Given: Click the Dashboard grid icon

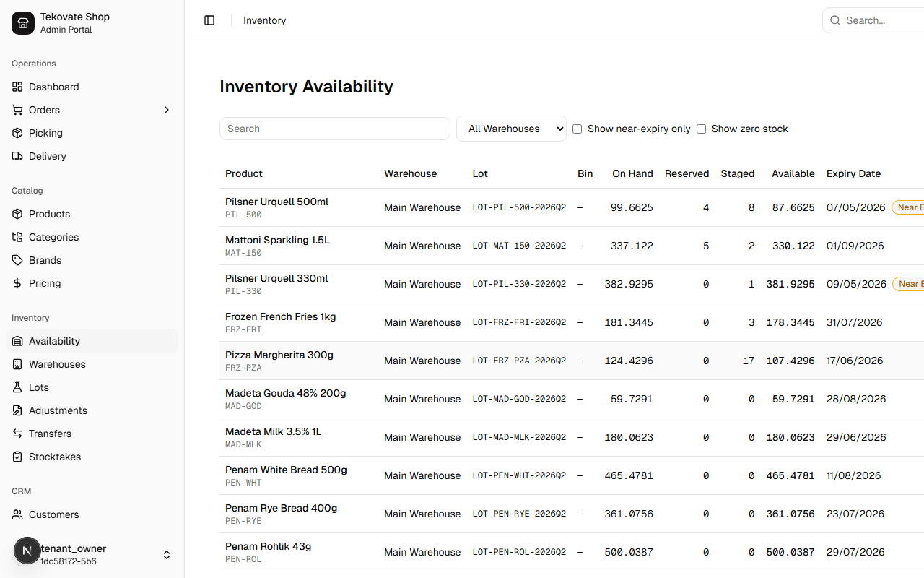Looking at the screenshot, I should click(17, 87).
